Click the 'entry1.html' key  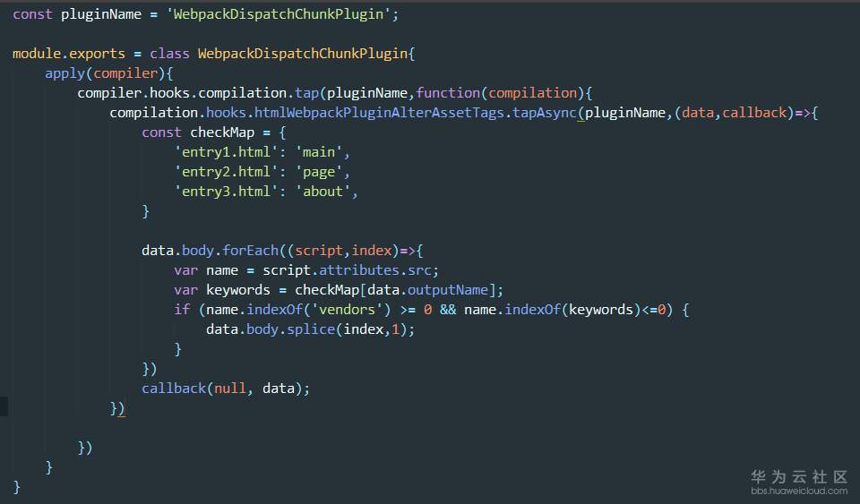226,152
